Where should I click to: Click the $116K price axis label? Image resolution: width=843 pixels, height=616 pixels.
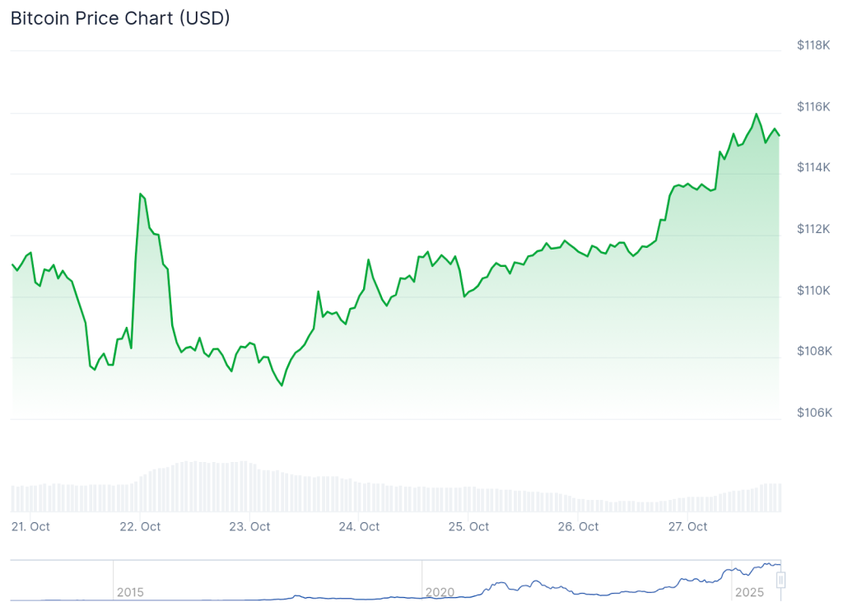(814, 106)
